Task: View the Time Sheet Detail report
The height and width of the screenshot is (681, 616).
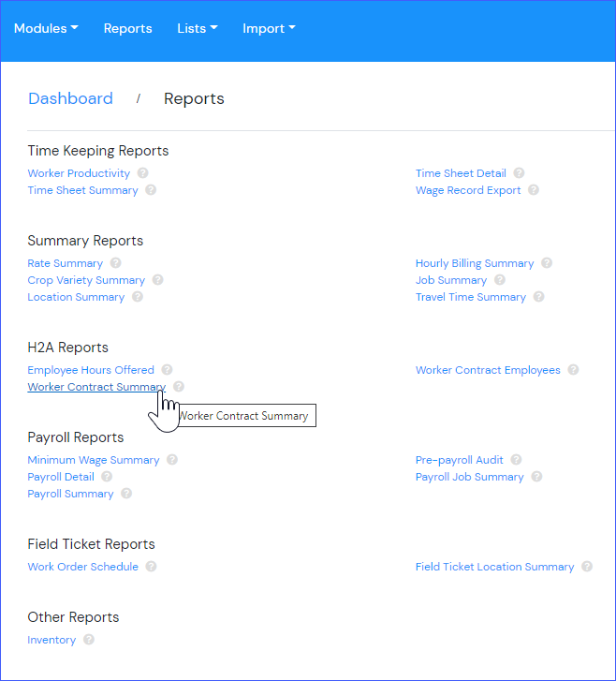Action: [x=461, y=173]
